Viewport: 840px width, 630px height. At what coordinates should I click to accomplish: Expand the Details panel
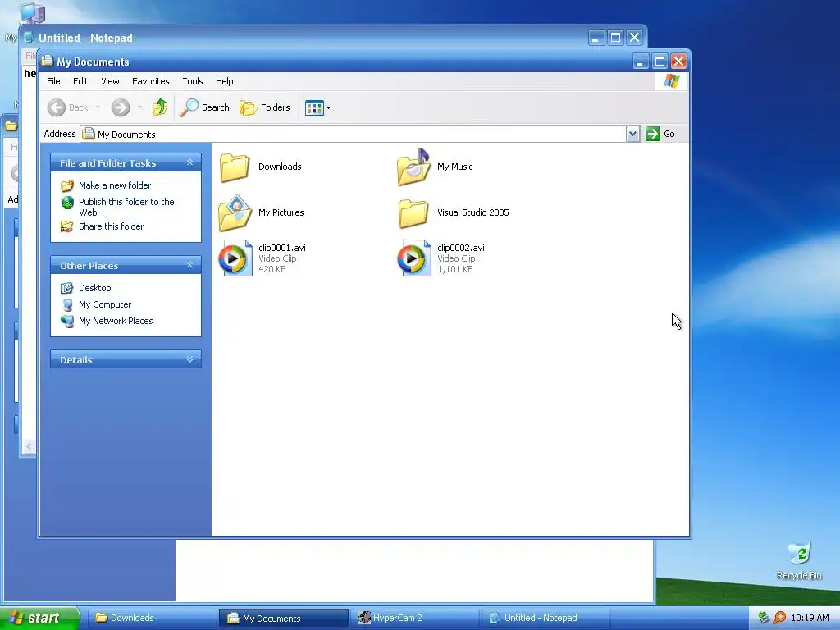click(189, 359)
